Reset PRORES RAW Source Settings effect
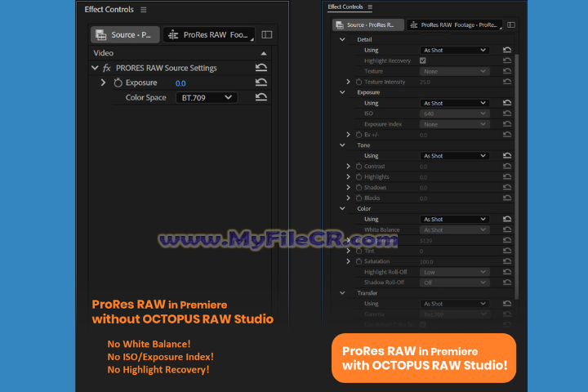 click(x=261, y=68)
